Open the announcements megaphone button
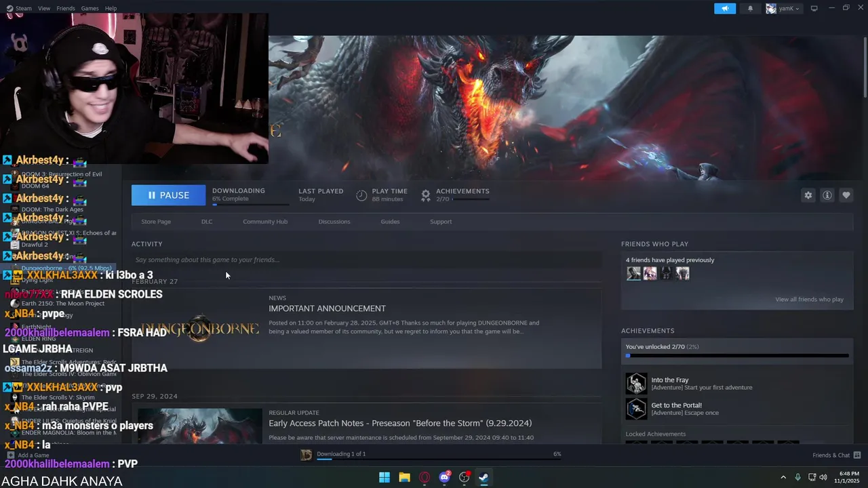The width and height of the screenshot is (868, 488). pyautogui.click(x=725, y=8)
